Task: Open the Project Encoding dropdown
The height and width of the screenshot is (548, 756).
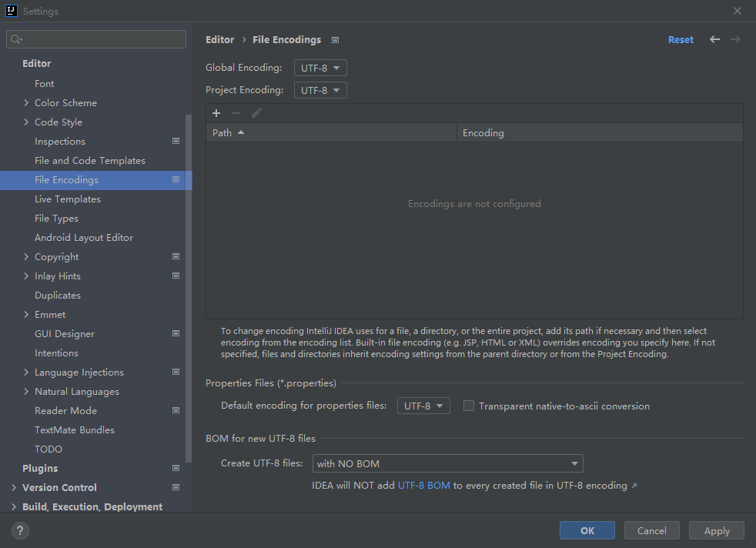Action: tap(320, 90)
